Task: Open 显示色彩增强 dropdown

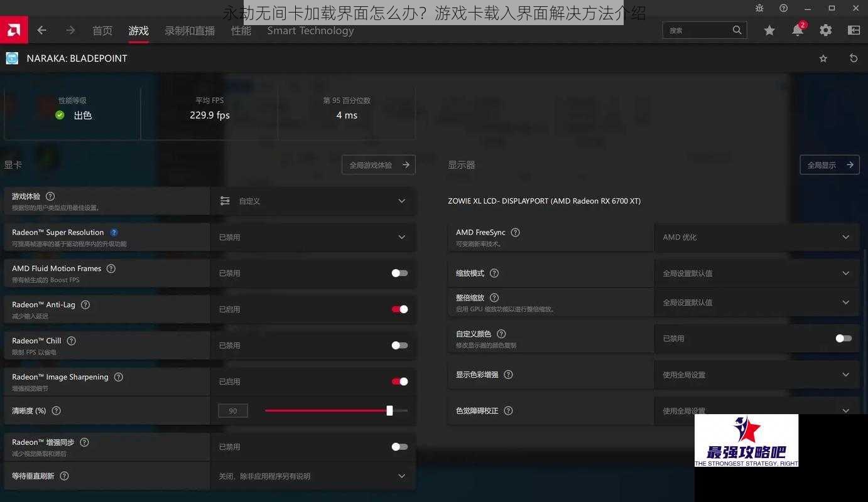Action: tap(757, 375)
